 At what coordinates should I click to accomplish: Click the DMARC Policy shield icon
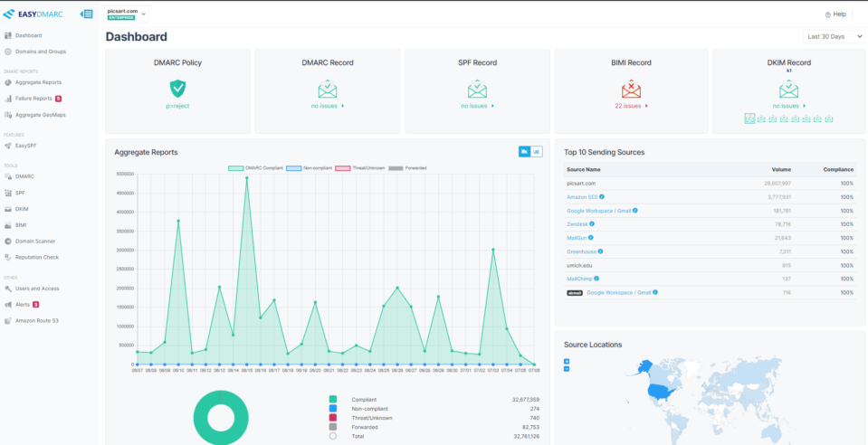pyautogui.click(x=177, y=88)
